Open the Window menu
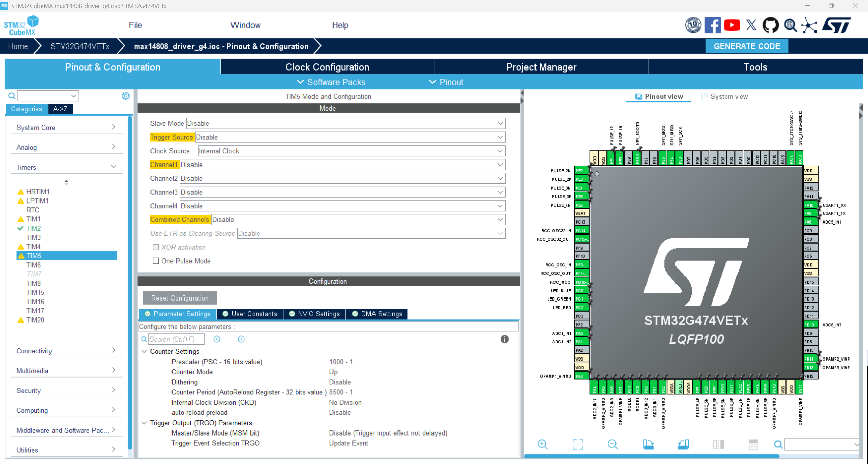868x464 pixels. pyautogui.click(x=245, y=25)
